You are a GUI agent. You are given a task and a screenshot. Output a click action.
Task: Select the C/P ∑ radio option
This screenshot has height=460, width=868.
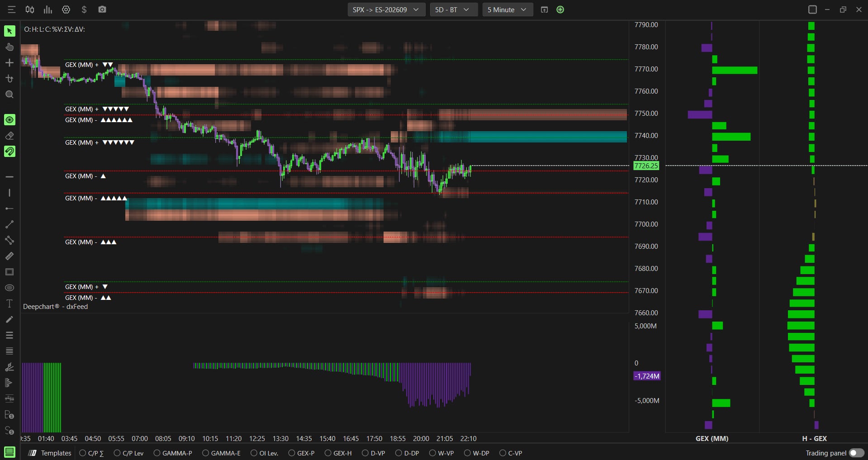(x=92, y=453)
